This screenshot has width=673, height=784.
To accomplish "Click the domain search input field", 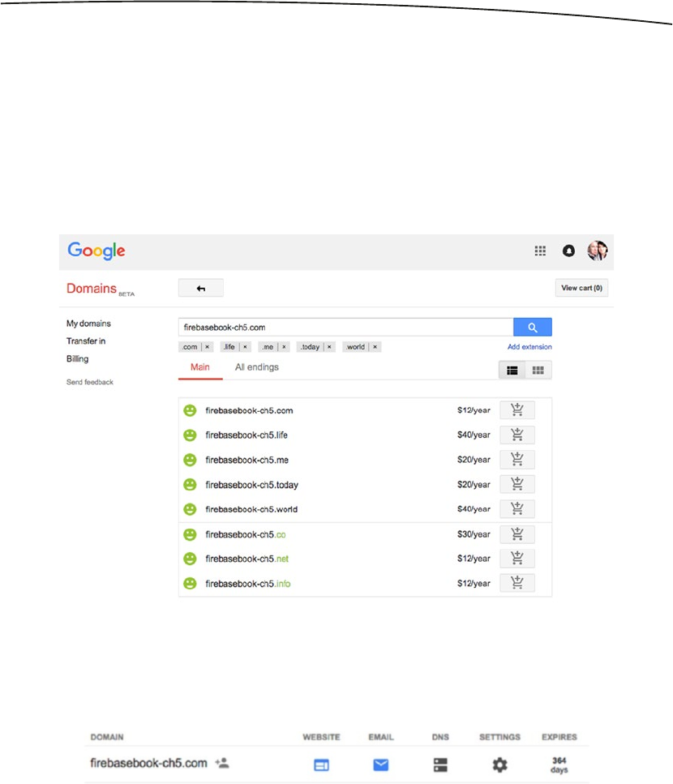I will point(345,327).
